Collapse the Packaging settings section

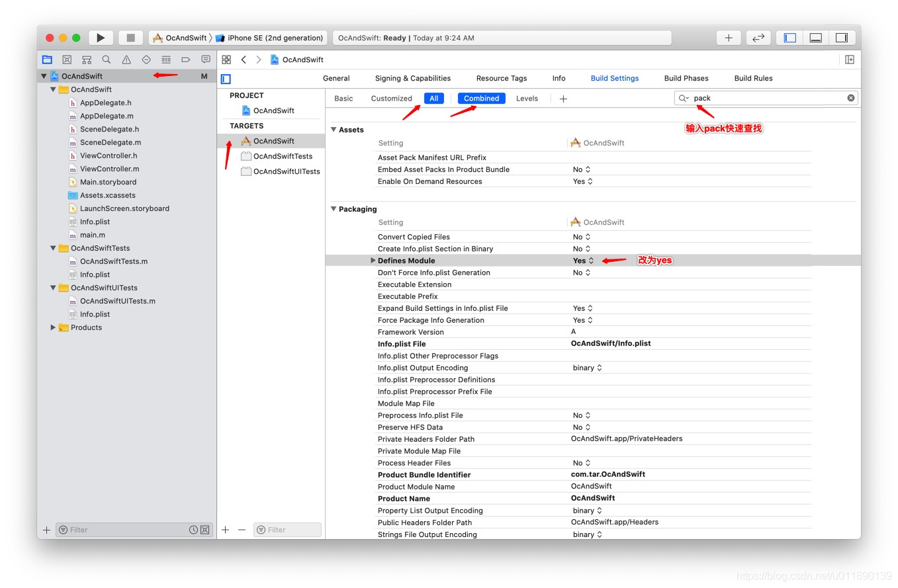click(x=334, y=209)
